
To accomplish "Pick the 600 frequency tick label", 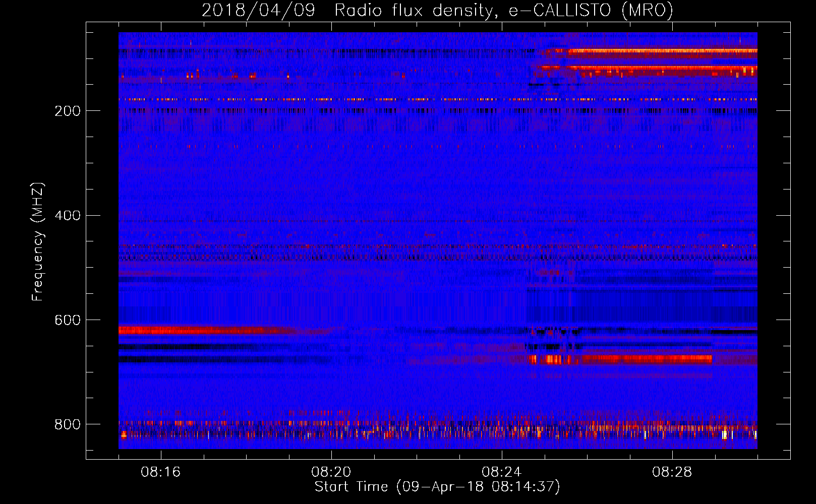I will tap(68, 321).
